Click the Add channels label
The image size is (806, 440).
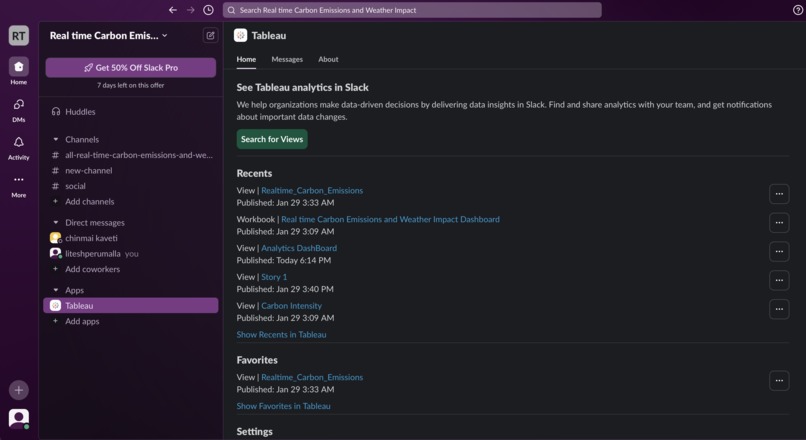coord(89,201)
